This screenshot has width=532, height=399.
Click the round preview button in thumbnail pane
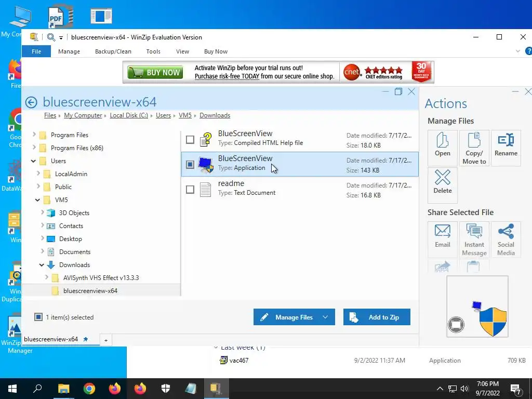click(456, 325)
